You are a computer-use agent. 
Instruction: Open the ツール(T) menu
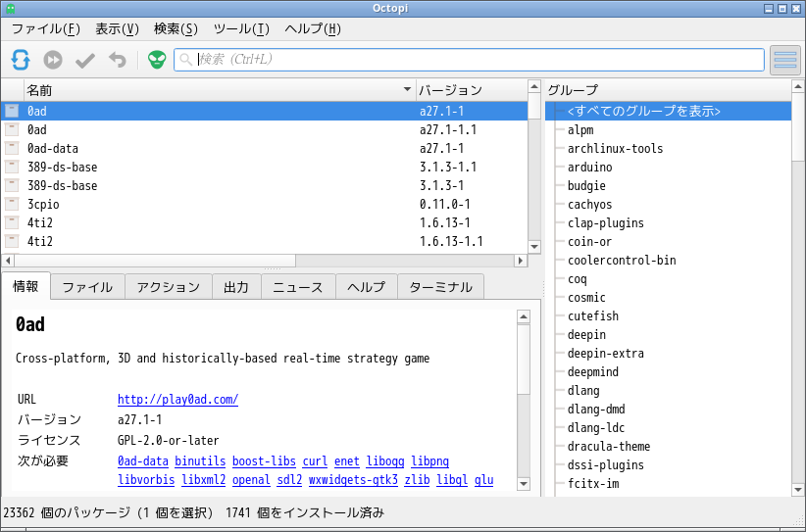[241, 29]
